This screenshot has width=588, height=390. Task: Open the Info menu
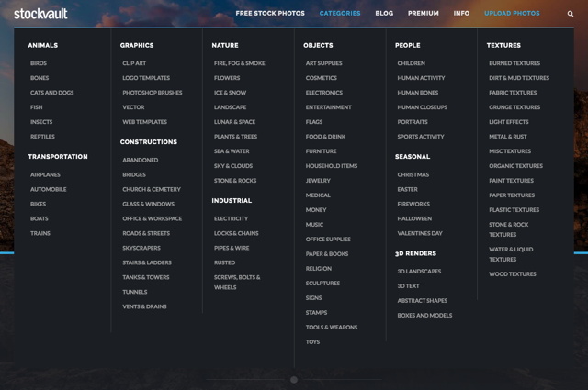pos(461,14)
